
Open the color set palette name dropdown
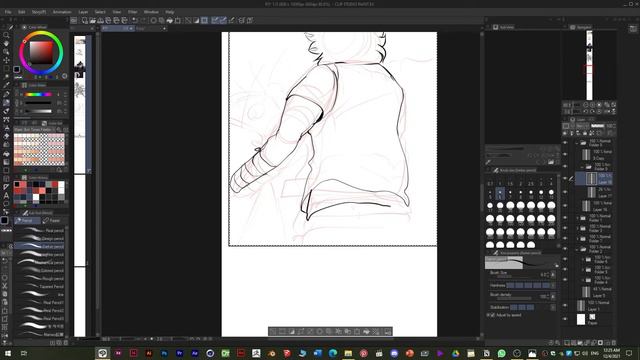coord(34,129)
